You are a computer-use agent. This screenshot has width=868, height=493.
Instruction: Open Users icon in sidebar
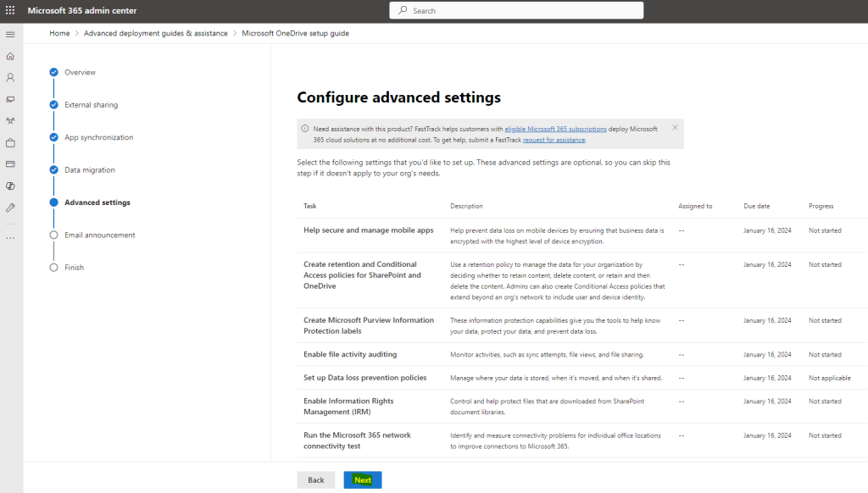click(10, 78)
